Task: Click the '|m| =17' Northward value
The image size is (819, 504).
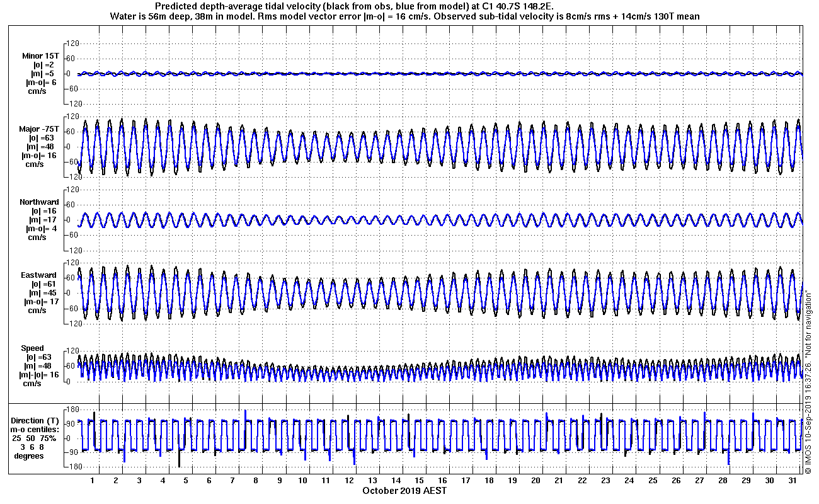Action: click(43, 220)
